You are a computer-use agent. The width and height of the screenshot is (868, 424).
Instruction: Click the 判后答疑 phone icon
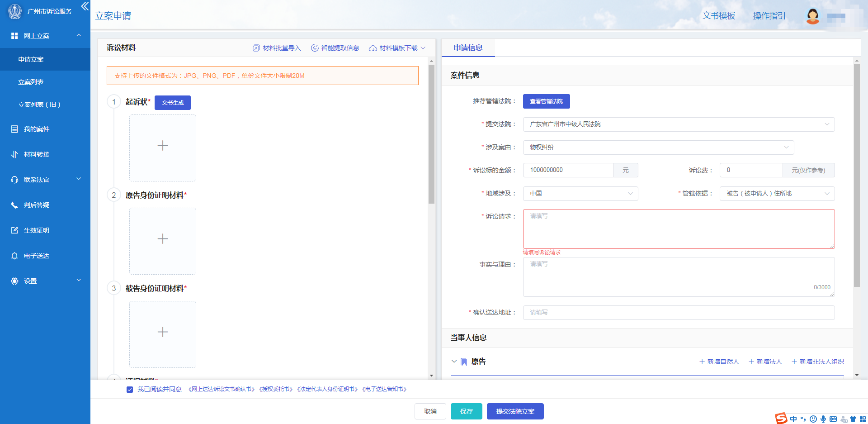pyautogui.click(x=14, y=205)
